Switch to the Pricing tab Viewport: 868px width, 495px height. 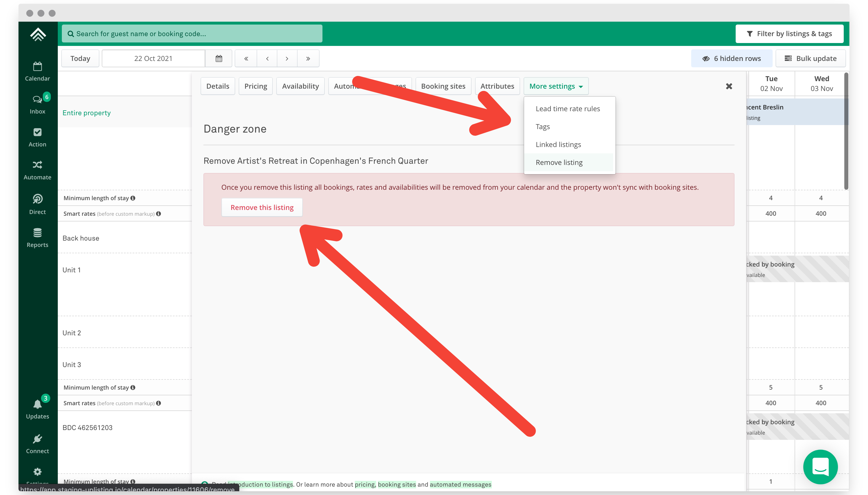[x=255, y=86]
